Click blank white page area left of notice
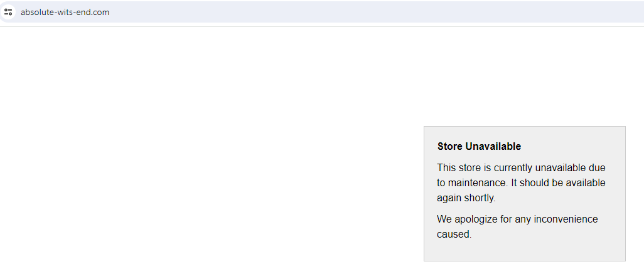 click(x=205, y=164)
